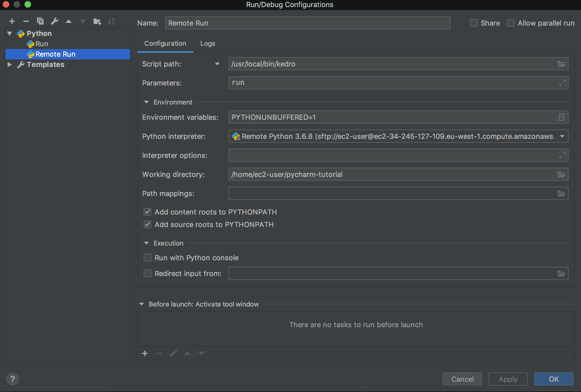The image size is (581, 392).
Task: Collapse the Environment section
Action: click(x=146, y=102)
